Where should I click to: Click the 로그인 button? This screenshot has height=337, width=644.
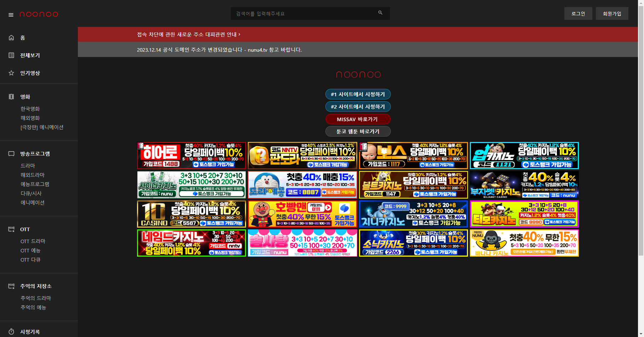[x=578, y=13]
